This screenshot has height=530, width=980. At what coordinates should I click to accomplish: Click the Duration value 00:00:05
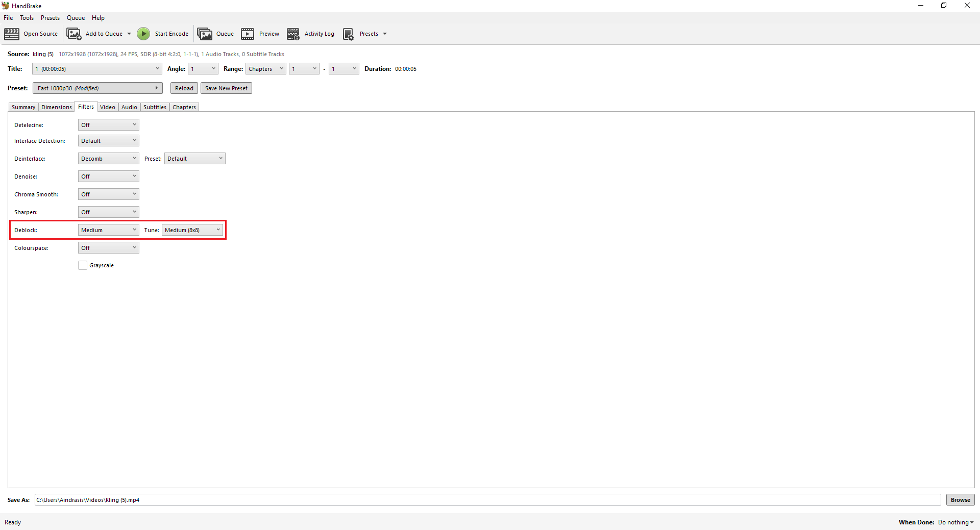[406, 69]
